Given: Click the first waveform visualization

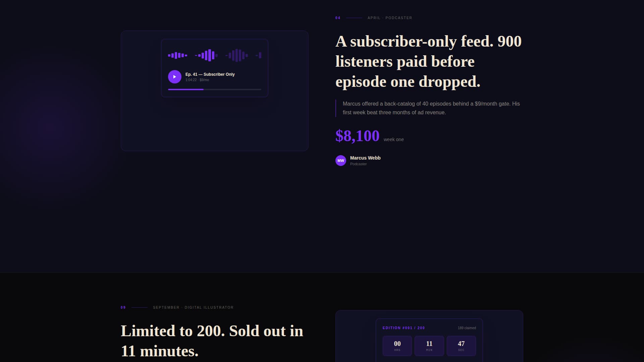Looking at the screenshot, I should 177,55.
